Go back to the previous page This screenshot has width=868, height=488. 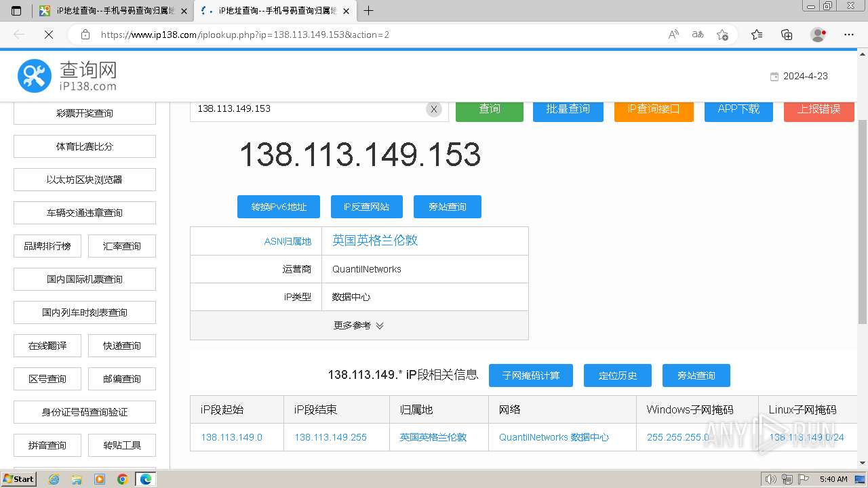19,35
